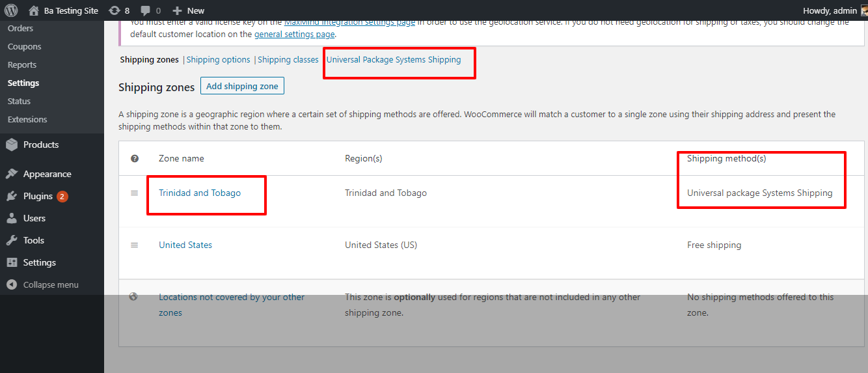Expand the Products menu
Image resolution: width=868 pixels, height=373 pixels.
pyautogui.click(x=40, y=145)
